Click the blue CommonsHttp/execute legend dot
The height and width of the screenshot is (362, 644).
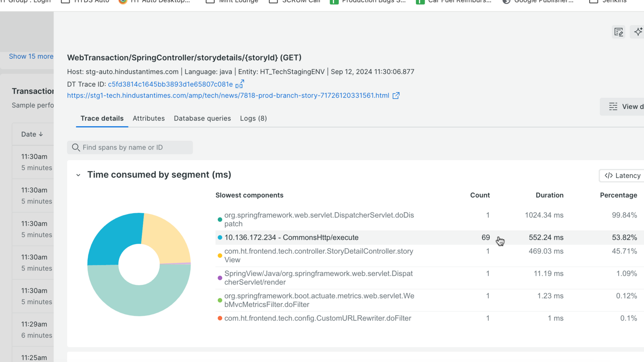[x=220, y=238]
